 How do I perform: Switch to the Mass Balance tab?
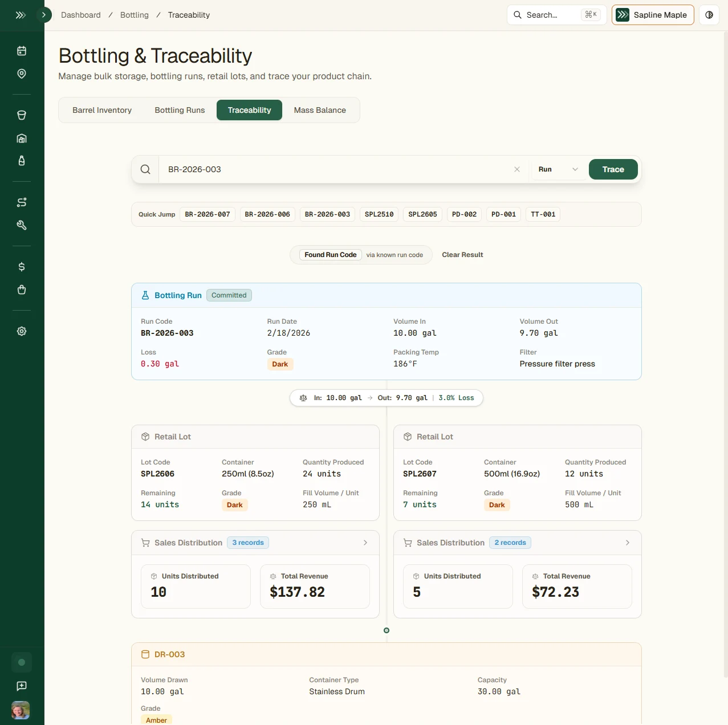click(320, 110)
